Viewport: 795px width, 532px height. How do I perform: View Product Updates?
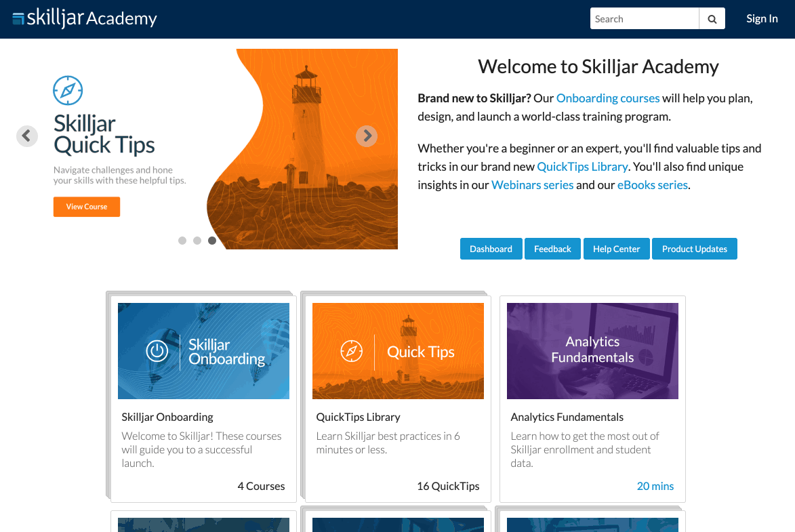(x=694, y=249)
